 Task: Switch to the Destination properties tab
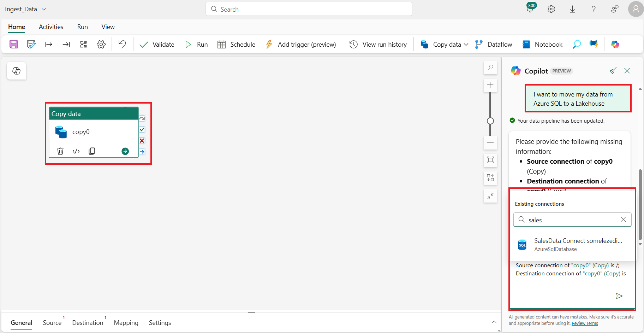click(88, 323)
